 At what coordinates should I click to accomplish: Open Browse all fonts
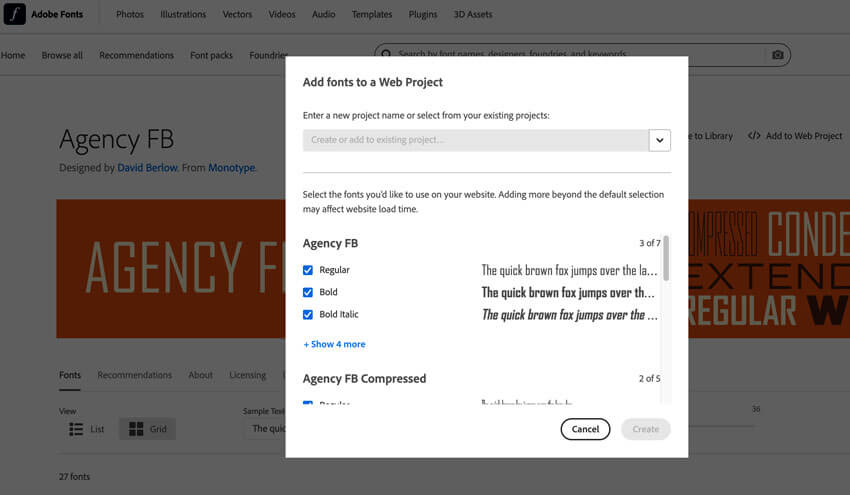(x=62, y=55)
